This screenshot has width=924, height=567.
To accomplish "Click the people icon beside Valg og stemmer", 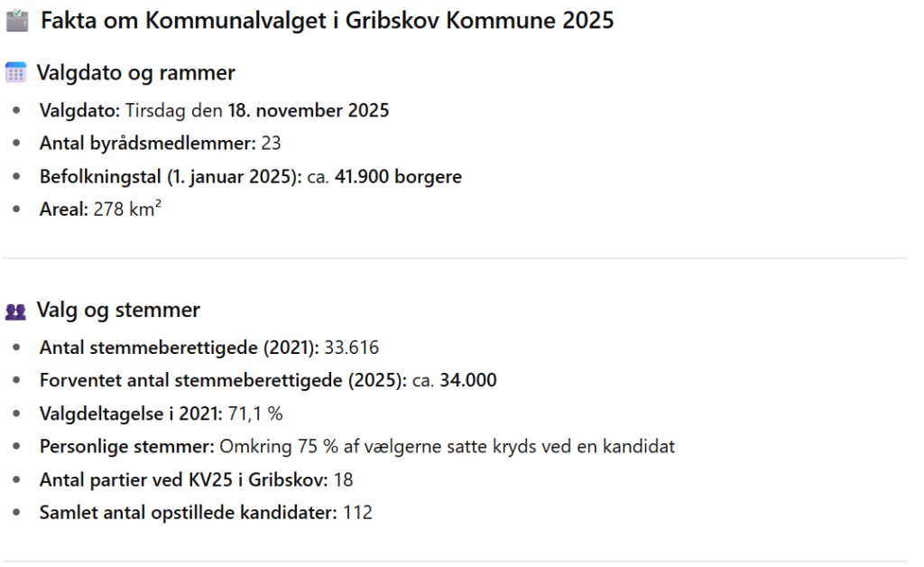I will (x=15, y=311).
